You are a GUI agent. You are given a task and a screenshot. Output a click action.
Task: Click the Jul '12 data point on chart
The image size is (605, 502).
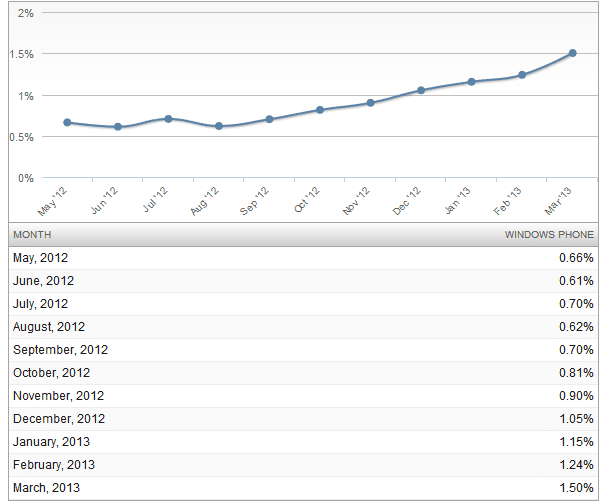tap(168, 119)
